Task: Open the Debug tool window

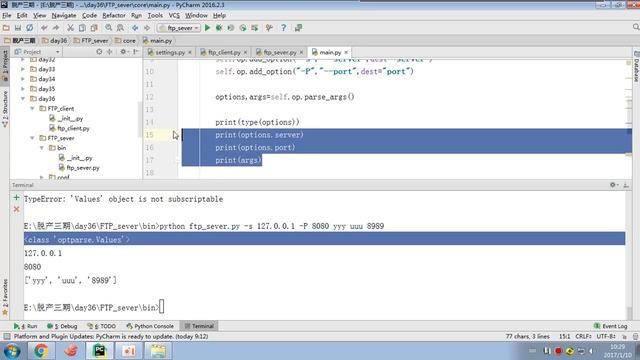Action: (62, 326)
